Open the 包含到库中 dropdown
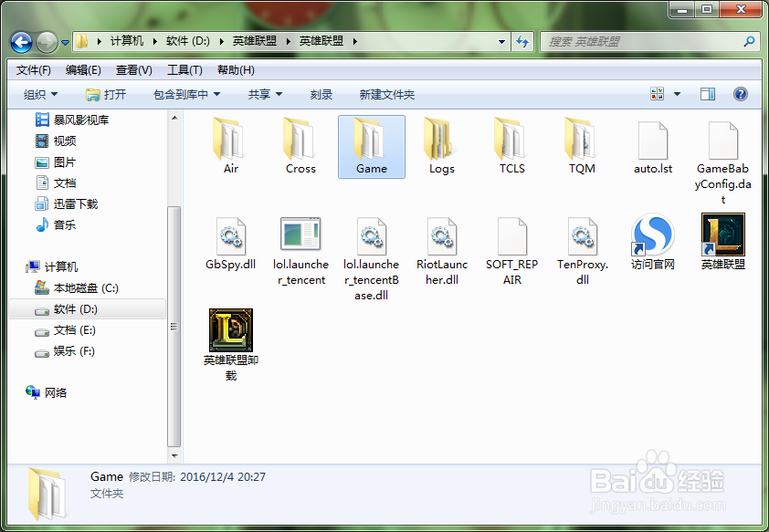Screen dimensions: 769x532 pyautogui.click(x=186, y=94)
